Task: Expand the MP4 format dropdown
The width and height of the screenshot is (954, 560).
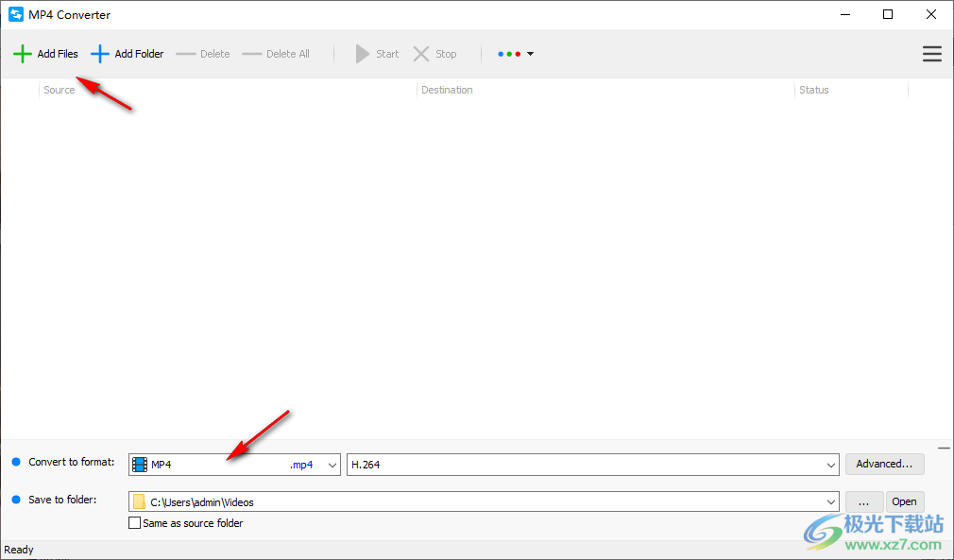Action: [x=332, y=466]
